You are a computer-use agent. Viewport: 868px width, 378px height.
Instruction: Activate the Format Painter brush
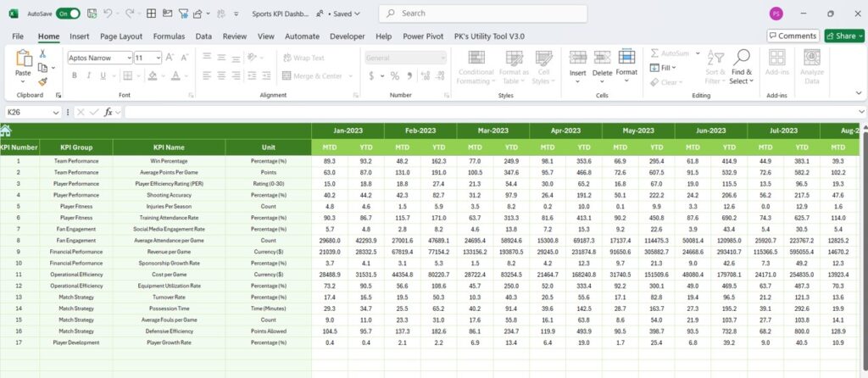pyautogui.click(x=42, y=81)
